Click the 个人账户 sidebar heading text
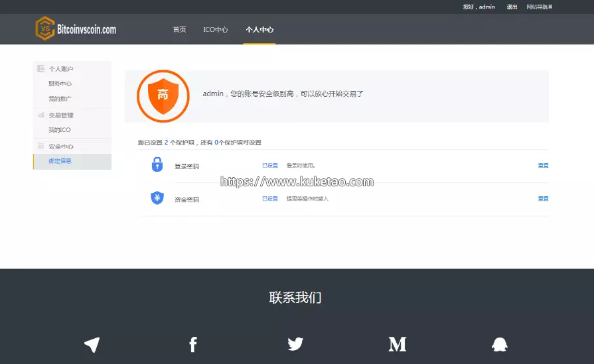 coord(61,69)
